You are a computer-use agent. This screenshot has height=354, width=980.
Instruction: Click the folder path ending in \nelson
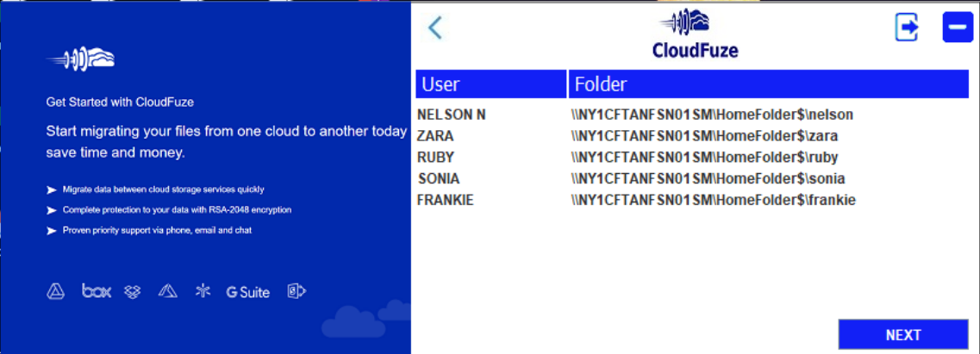pyautogui.click(x=712, y=115)
